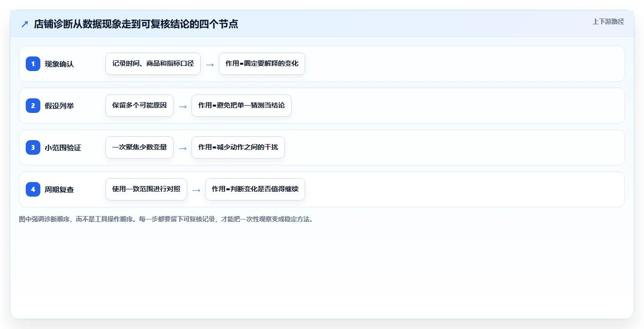This screenshot has width=644, height=329.
Task: Click the 作用=避免把单一猜测当结论 box
Action: point(242,106)
